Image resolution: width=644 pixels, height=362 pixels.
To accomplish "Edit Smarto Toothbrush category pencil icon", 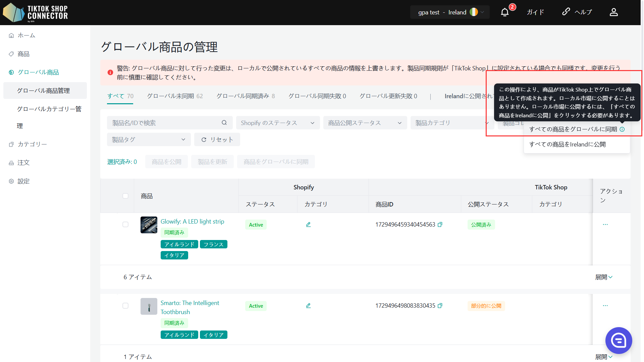I will (308, 306).
